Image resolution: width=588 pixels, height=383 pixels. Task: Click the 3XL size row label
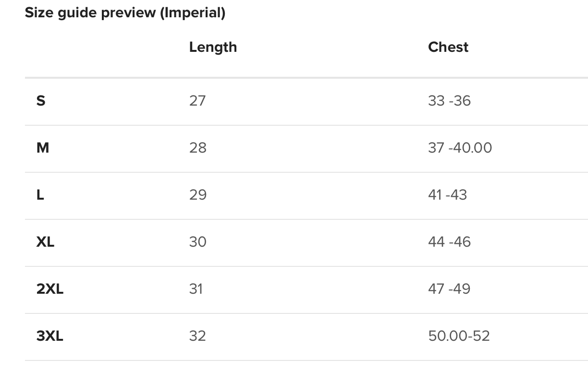point(50,336)
